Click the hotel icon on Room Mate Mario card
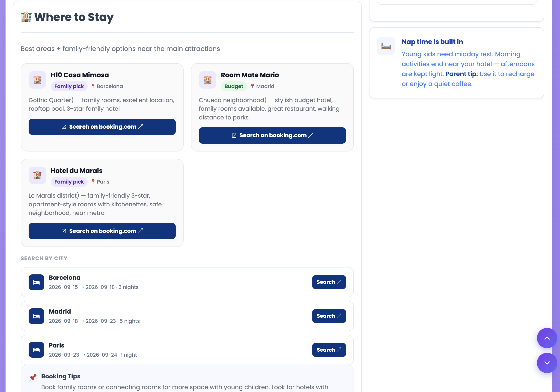This screenshot has height=392, width=560. 208,80
